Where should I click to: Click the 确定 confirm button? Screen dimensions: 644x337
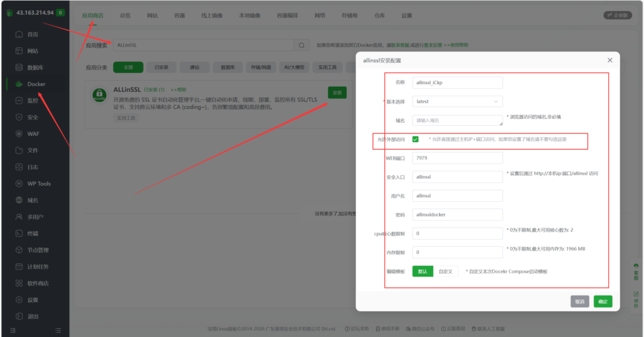pyautogui.click(x=603, y=302)
